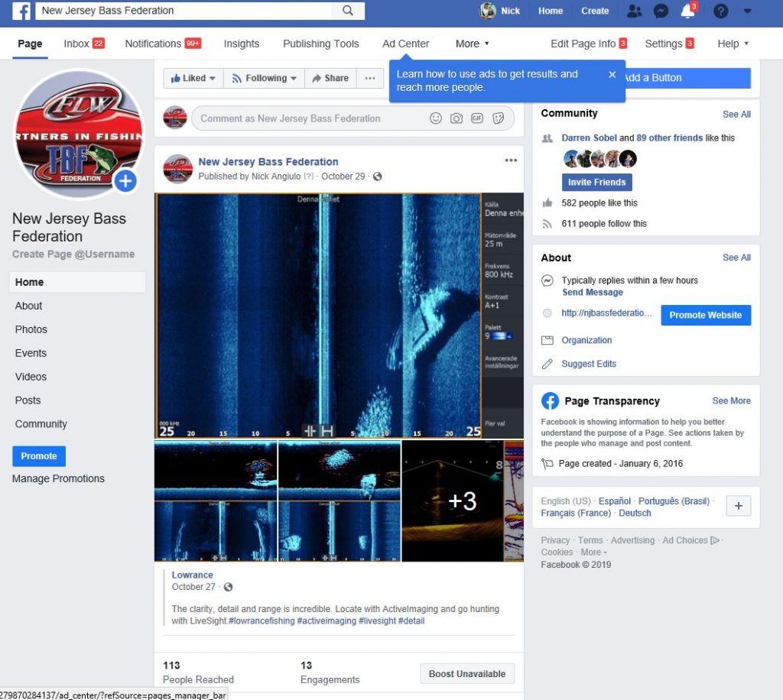Click the #lowrancefishing hashtag
Image resolution: width=783 pixels, height=700 pixels.
[262, 621]
